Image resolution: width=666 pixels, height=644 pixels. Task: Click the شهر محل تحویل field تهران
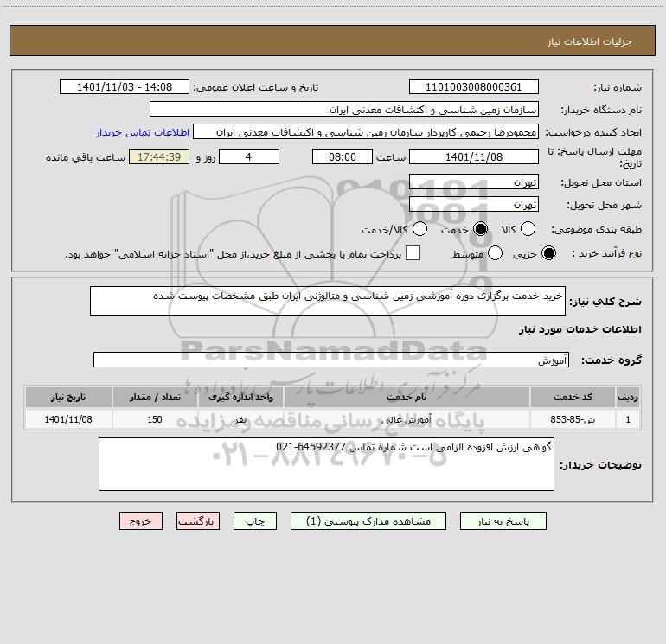click(474, 204)
